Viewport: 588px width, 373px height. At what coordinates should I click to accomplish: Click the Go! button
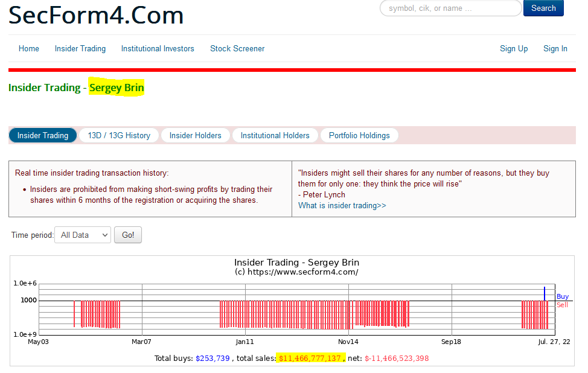[128, 235]
